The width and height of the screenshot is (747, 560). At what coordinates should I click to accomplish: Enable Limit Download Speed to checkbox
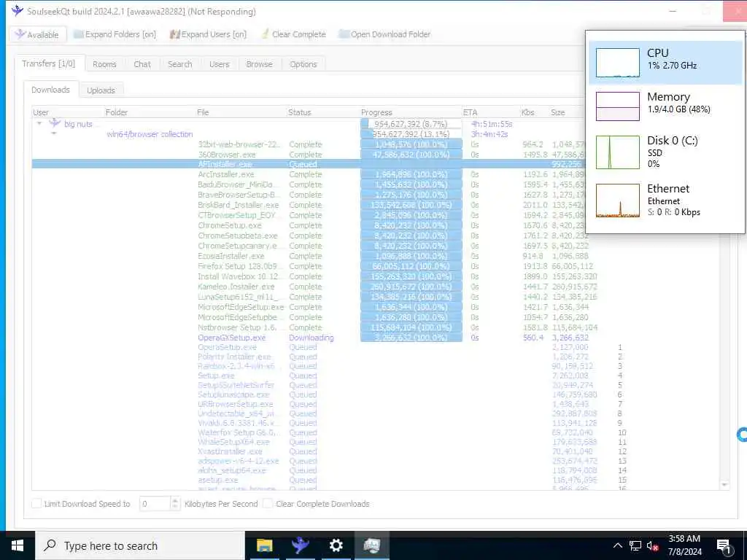click(x=36, y=503)
